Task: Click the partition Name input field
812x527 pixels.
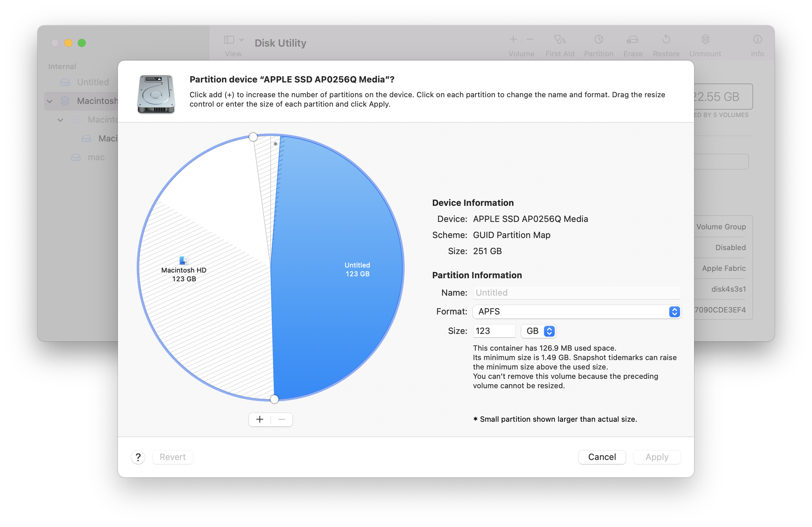Action: [577, 292]
